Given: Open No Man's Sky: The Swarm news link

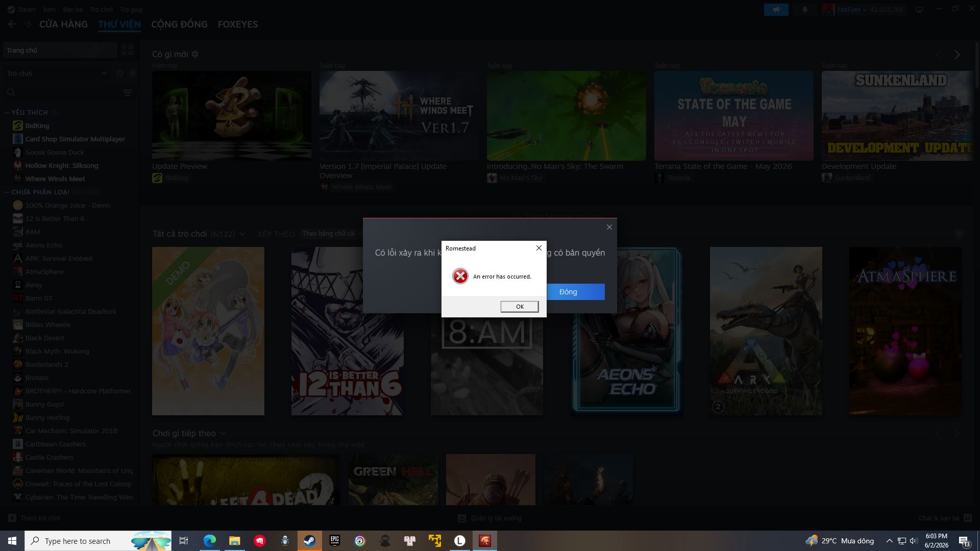Looking at the screenshot, I should pos(555,166).
